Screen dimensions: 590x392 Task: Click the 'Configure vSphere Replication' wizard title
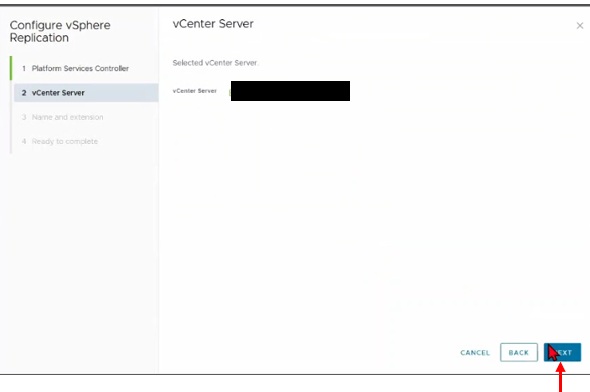[60, 31]
